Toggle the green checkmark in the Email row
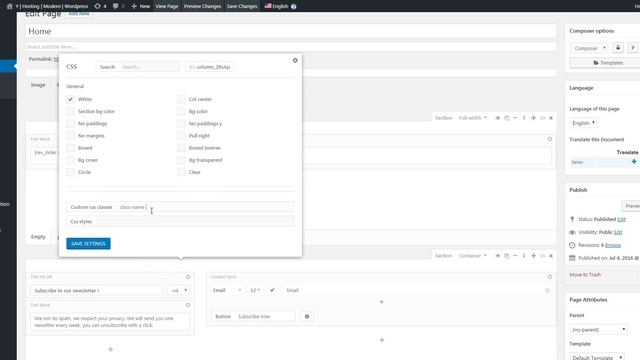 pyautogui.click(x=272, y=290)
